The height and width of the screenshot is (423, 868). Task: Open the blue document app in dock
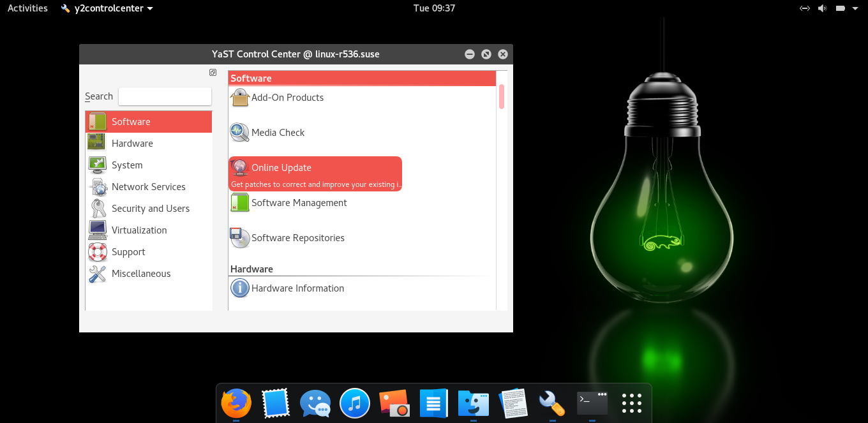pyautogui.click(x=434, y=403)
